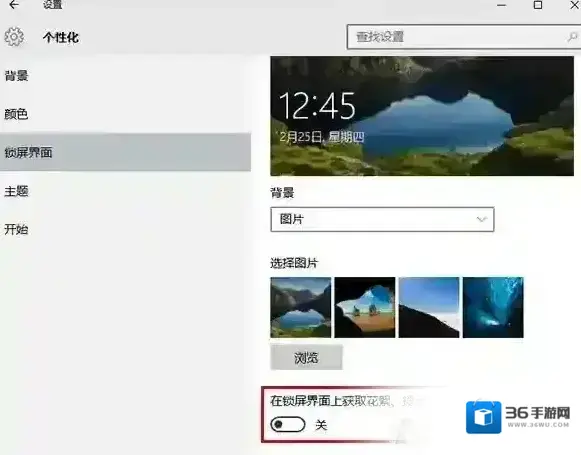581x455 pixels.
Task: Open the 颜色 section in the sidebar
Action: (x=125, y=114)
